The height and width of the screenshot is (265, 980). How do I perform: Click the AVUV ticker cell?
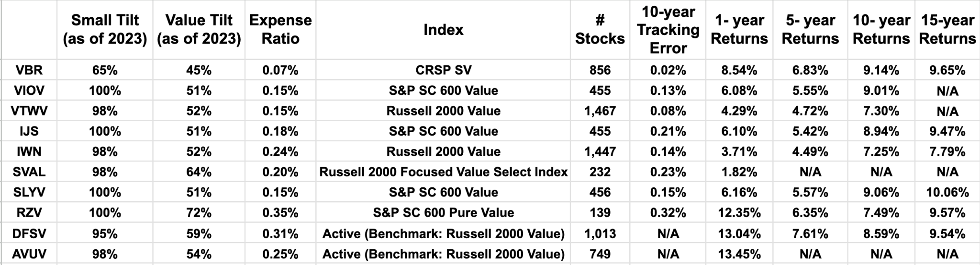29,253
